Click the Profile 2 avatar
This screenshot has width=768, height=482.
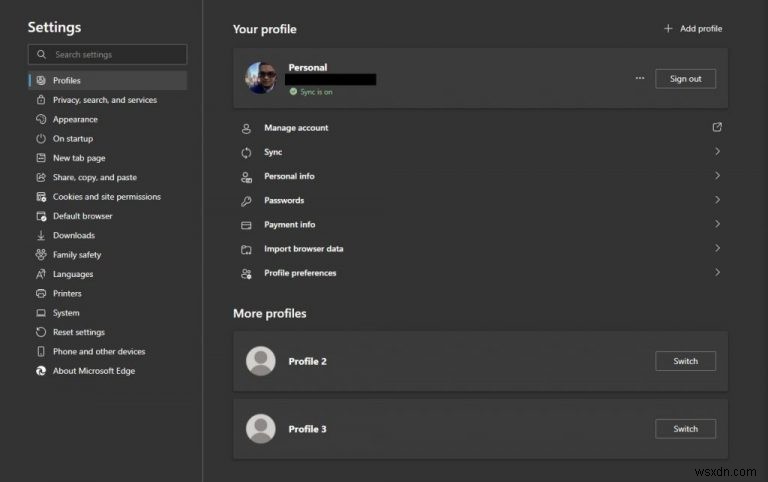[x=261, y=361]
